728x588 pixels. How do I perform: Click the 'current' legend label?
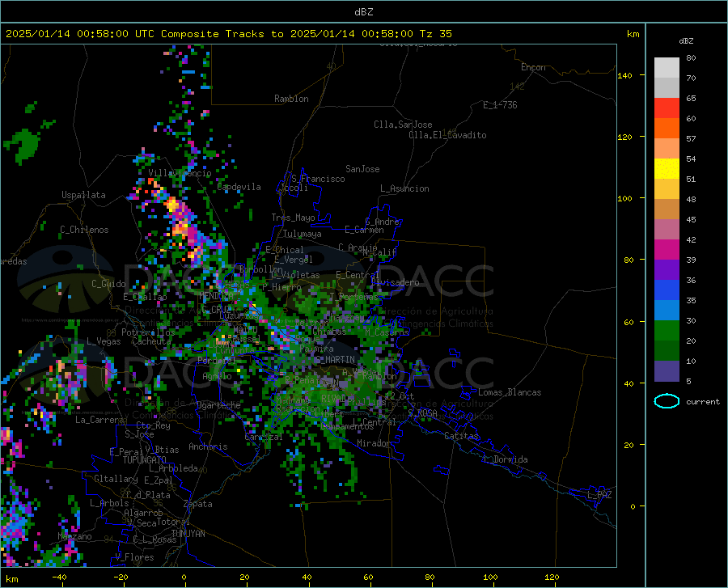(703, 402)
